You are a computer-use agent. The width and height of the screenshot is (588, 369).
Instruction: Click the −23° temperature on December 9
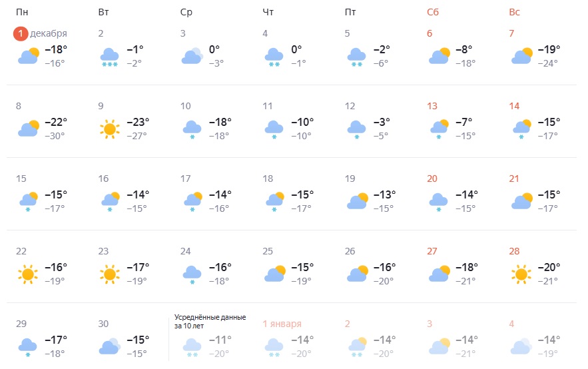coord(139,123)
